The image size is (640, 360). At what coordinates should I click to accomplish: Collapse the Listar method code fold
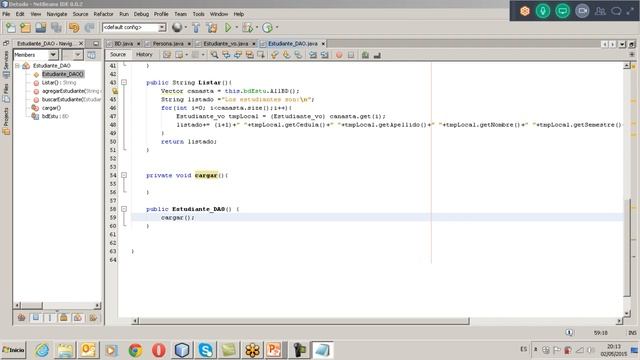pos(124,82)
